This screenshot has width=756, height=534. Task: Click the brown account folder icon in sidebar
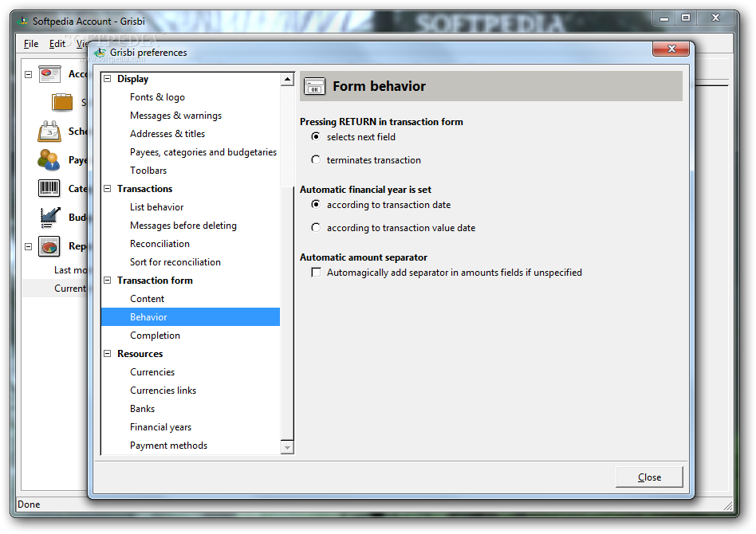(x=62, y=102)
